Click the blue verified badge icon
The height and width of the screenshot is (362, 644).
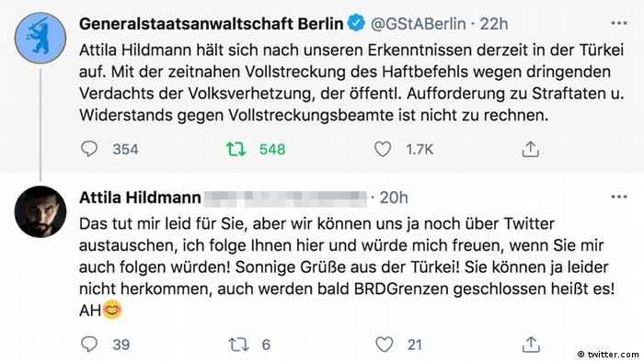point(356,23)
